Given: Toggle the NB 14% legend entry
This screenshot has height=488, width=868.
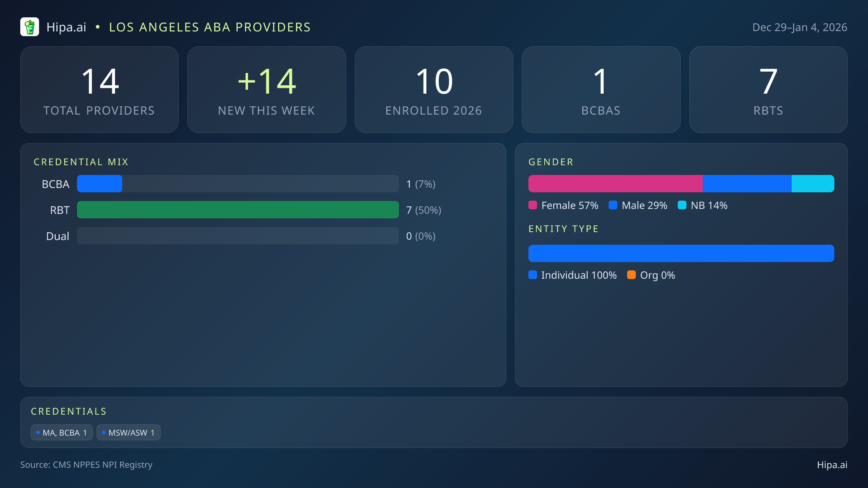Looking at the screenshot, I should (702, 205).
